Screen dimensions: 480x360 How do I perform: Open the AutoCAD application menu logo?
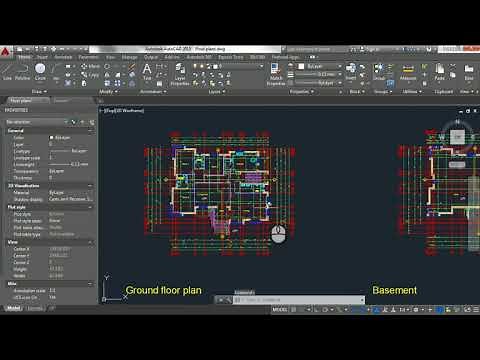click(x=6, y=52)
